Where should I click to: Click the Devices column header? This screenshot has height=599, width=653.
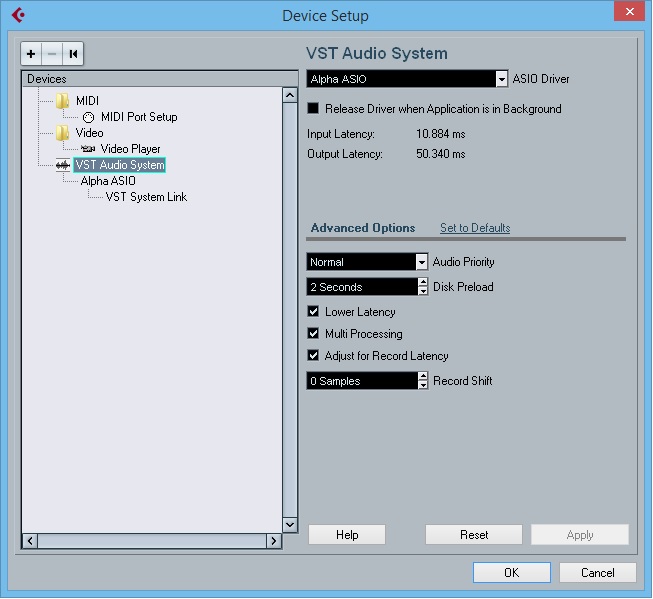click(160, 79)
